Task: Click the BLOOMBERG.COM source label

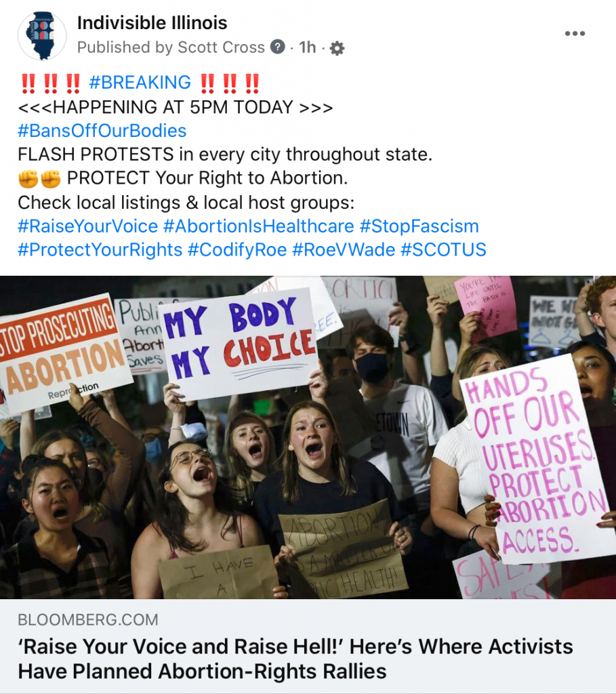Action: click(x=88, y=619)
